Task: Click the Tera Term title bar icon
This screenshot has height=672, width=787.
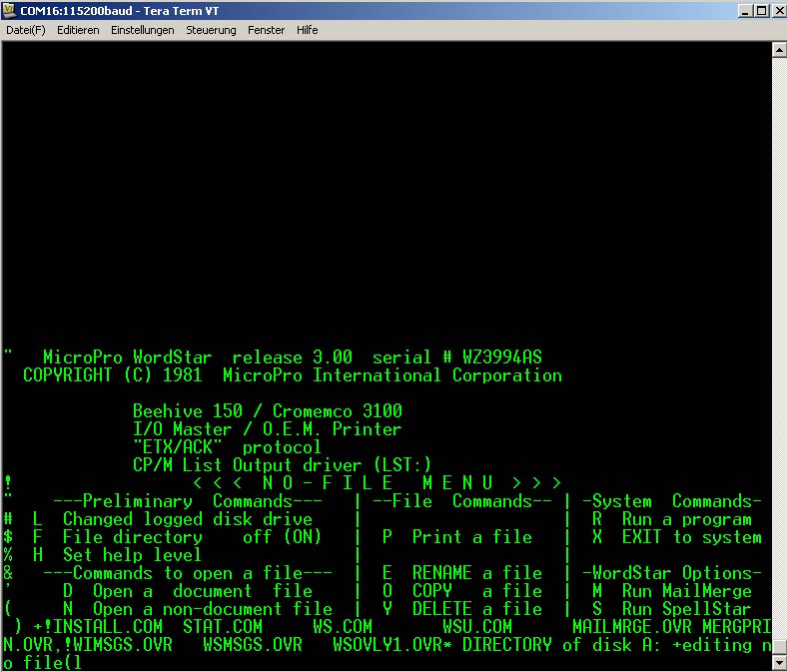Action: (x=9, y=10)
